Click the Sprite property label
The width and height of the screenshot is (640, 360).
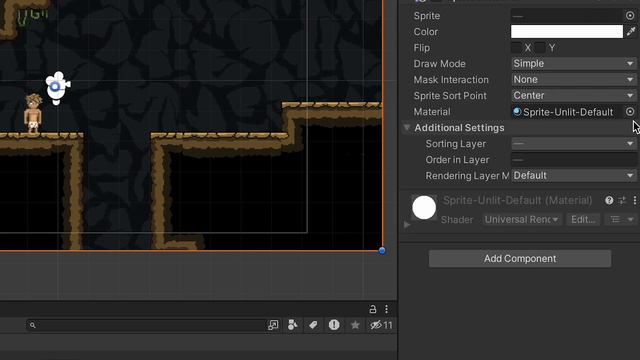click(x=427, y=16)
